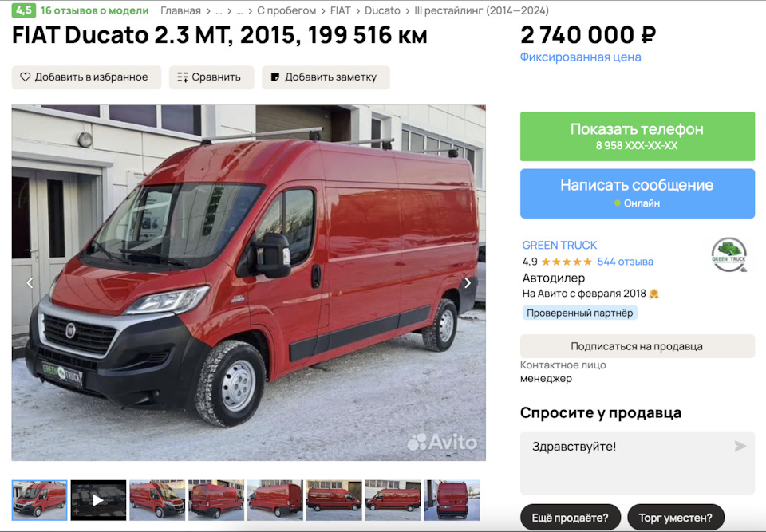Open 16 отзывов о модели link
766x532 pixels.
click(x=94, y=10)
